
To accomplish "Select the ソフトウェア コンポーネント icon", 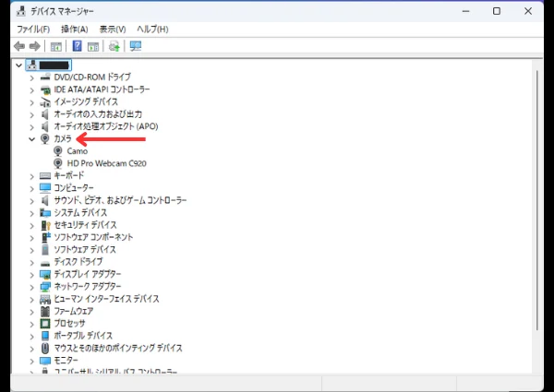I will click(x=45, y=237).
